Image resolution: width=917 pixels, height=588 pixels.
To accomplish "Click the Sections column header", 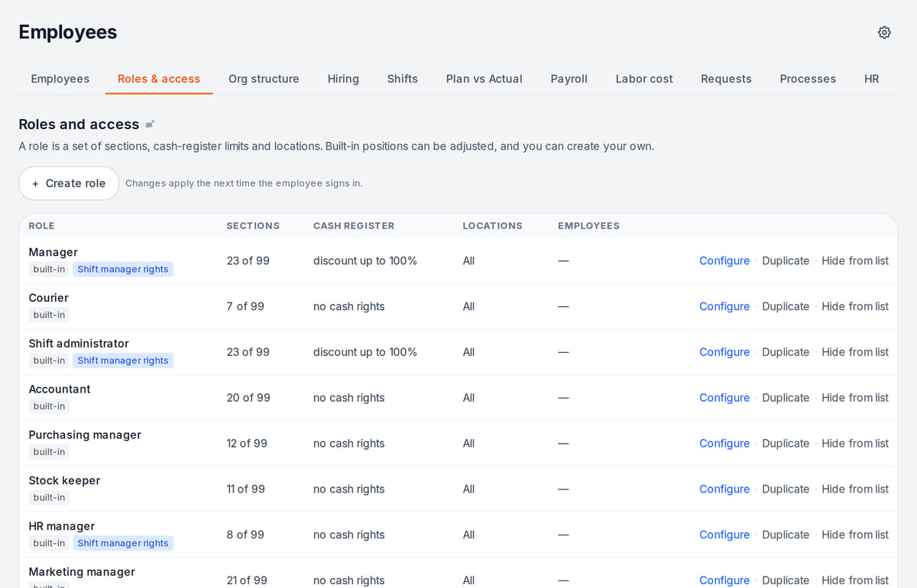I will point(253,226).
